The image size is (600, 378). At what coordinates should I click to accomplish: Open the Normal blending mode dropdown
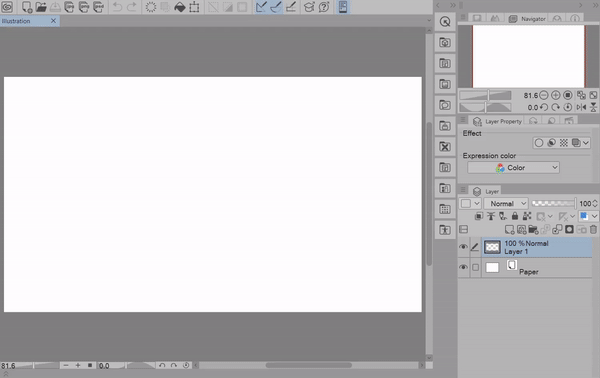[x=506, y=204]
